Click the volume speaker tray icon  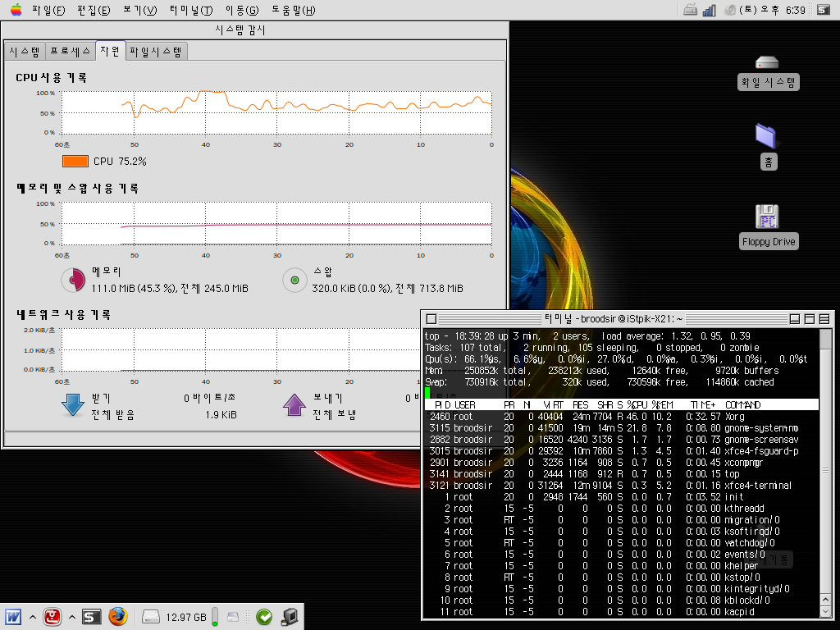pyautogui.click(x=731, y=11)
